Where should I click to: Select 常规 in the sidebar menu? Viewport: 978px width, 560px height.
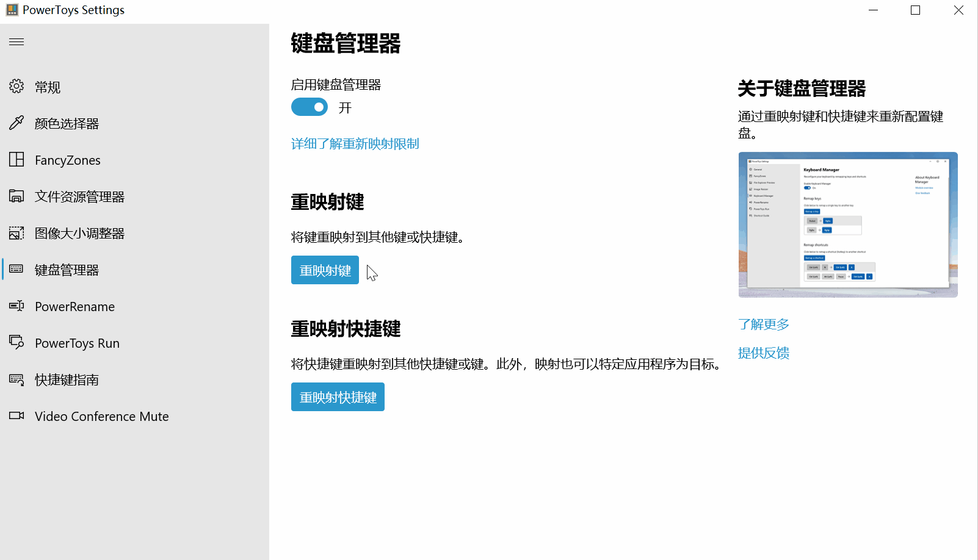pyautogui.click(x=47, y=86)
